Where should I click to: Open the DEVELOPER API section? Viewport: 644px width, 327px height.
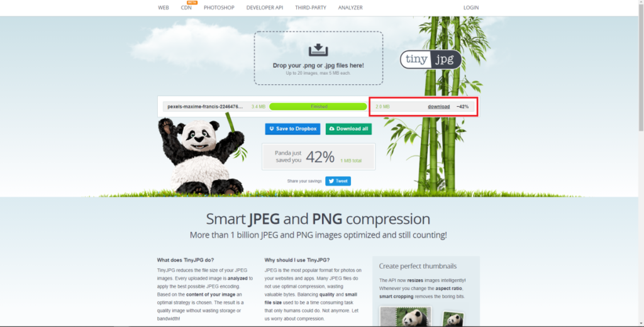point(265,8)
